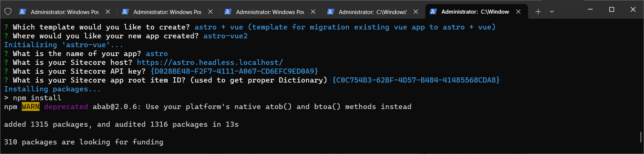Click the app name answer 'astro'

click(157, 53)
